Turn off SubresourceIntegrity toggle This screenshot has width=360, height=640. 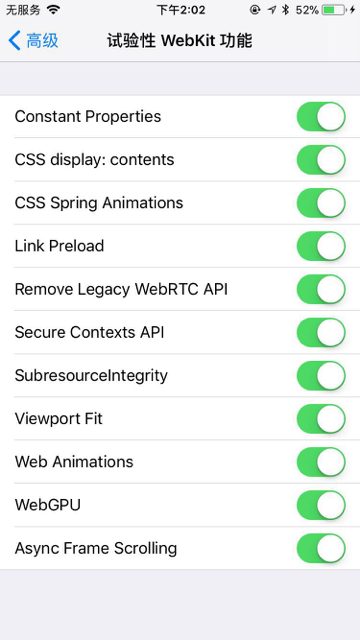[321, 376]
